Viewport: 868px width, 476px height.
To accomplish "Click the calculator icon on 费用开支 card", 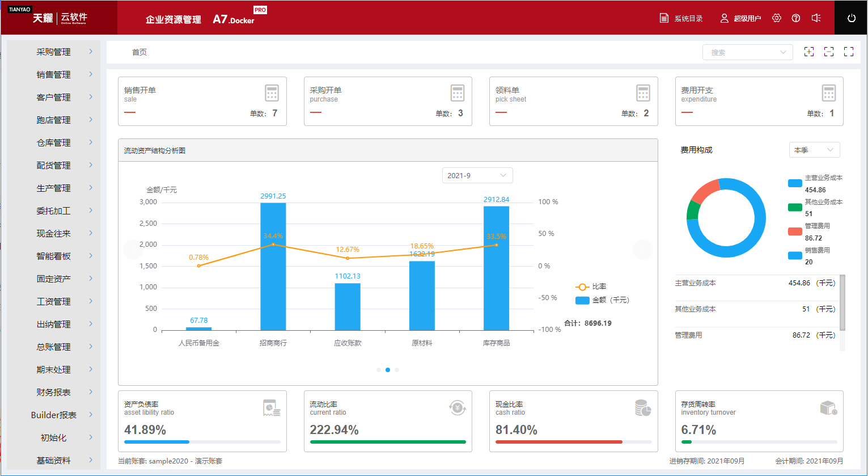I will (x=829, y=93).
